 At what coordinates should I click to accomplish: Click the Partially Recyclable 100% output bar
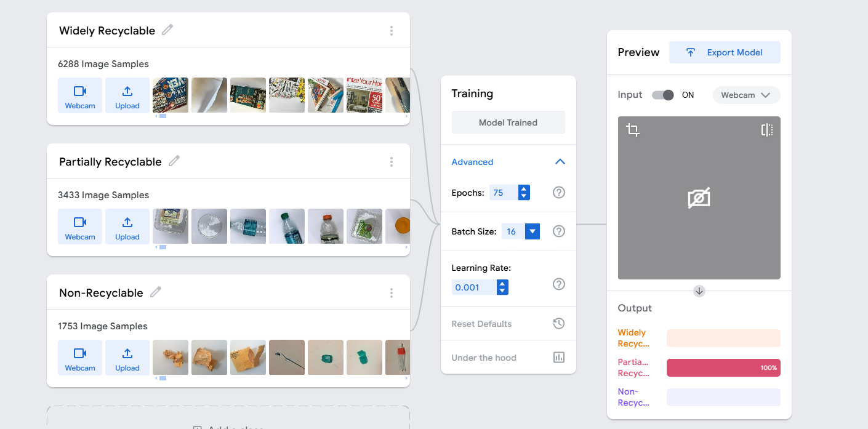pyautogui.click(x=723, y=367)
